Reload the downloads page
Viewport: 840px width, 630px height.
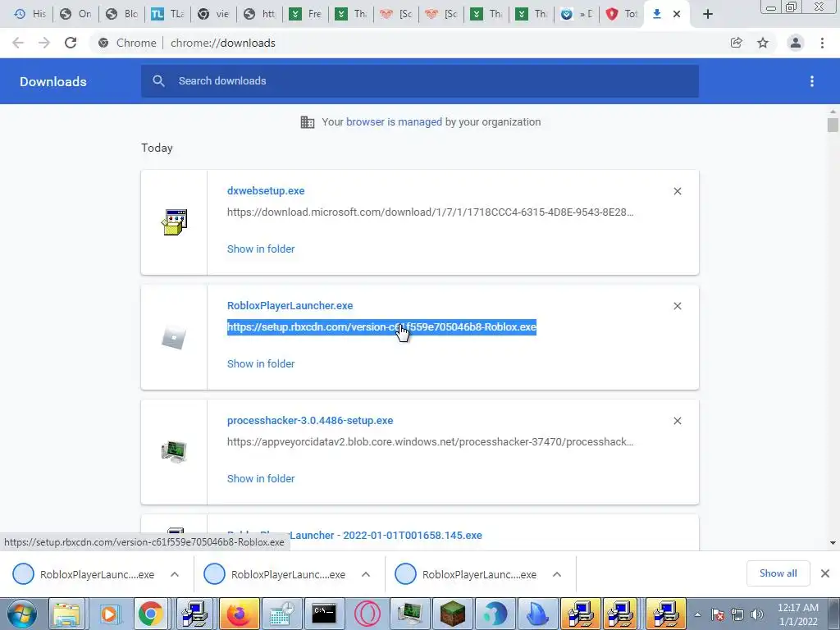click(71, 43)
